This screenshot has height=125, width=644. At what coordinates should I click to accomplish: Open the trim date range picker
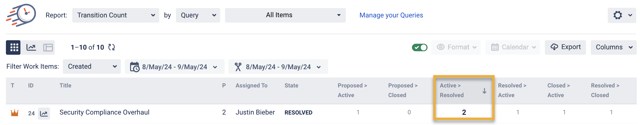click(278, 67)
